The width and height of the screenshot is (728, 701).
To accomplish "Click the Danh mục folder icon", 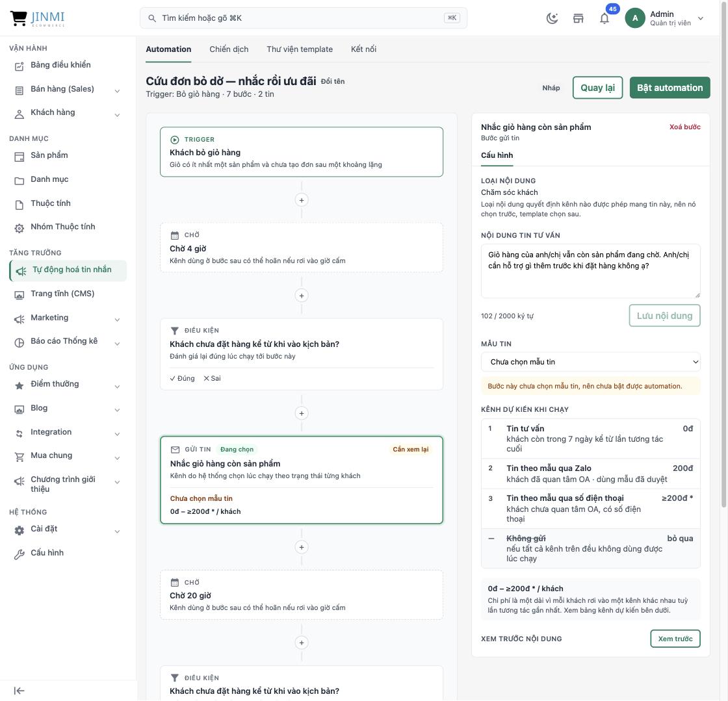I will [19, 181].
